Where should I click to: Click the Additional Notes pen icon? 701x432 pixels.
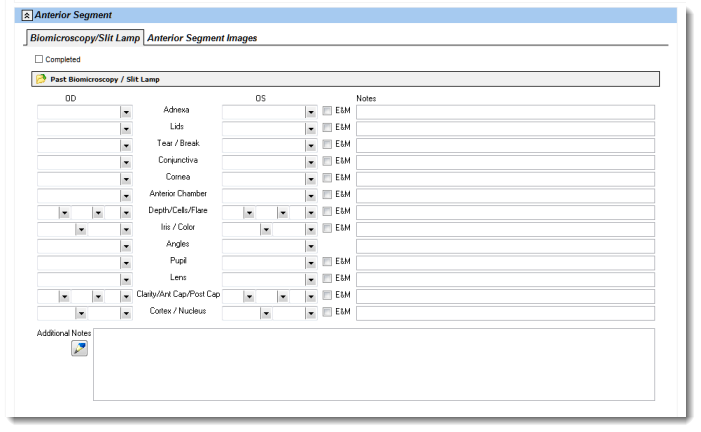click(x=80, y=348)
